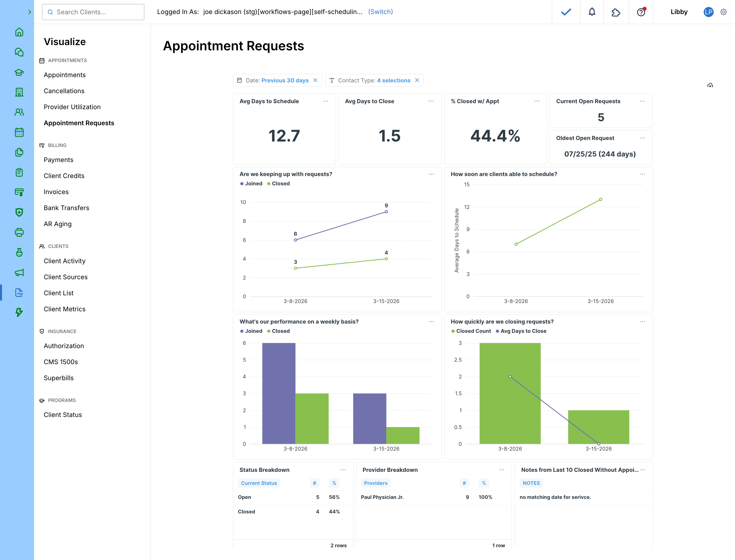Open settings gear next to avatar
Viewport: 735px width, 560px height.
tap(723, 12)
